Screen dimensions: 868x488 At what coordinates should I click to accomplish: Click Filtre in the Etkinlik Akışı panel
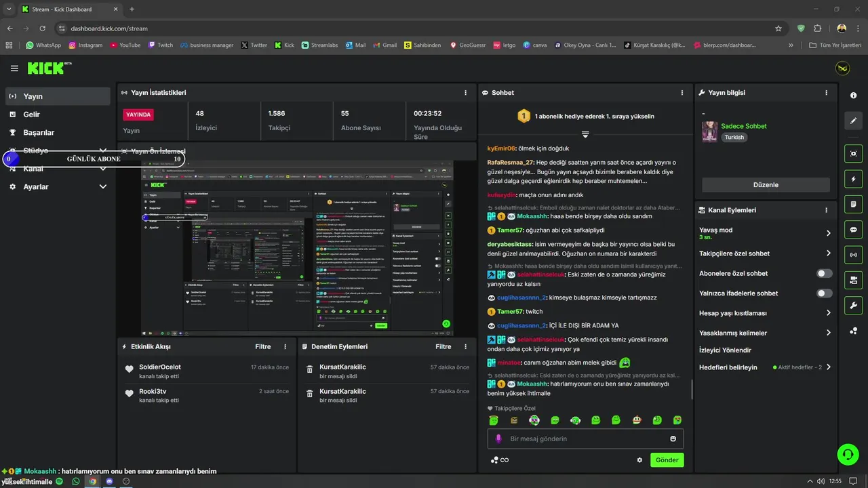click(262, 346)
